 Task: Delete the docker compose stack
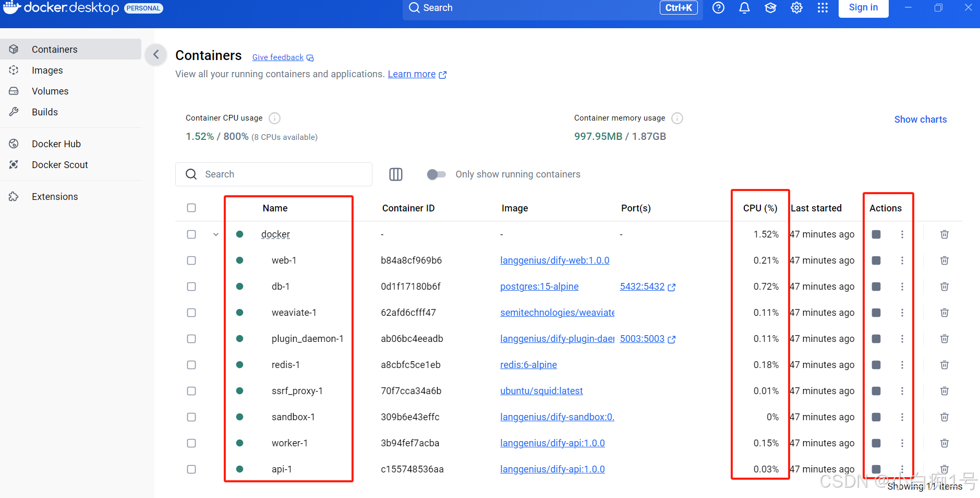(944, 234)
